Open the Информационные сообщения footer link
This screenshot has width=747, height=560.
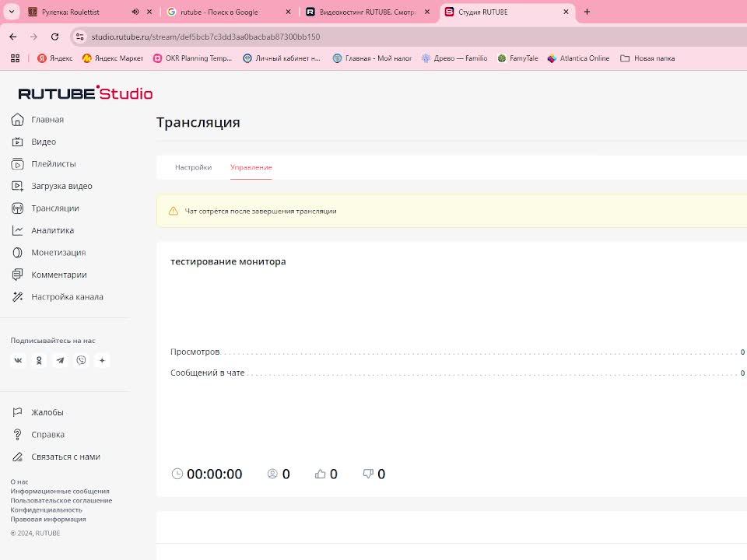tap(60, 491)
